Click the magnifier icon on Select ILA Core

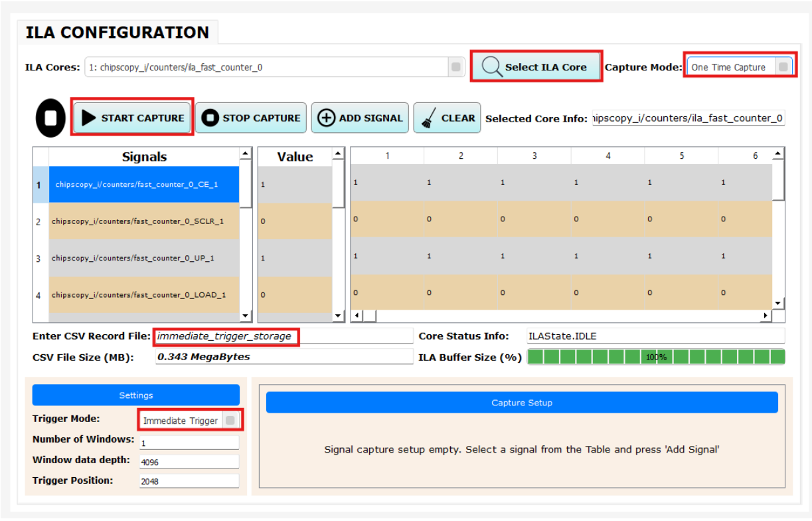492,66
